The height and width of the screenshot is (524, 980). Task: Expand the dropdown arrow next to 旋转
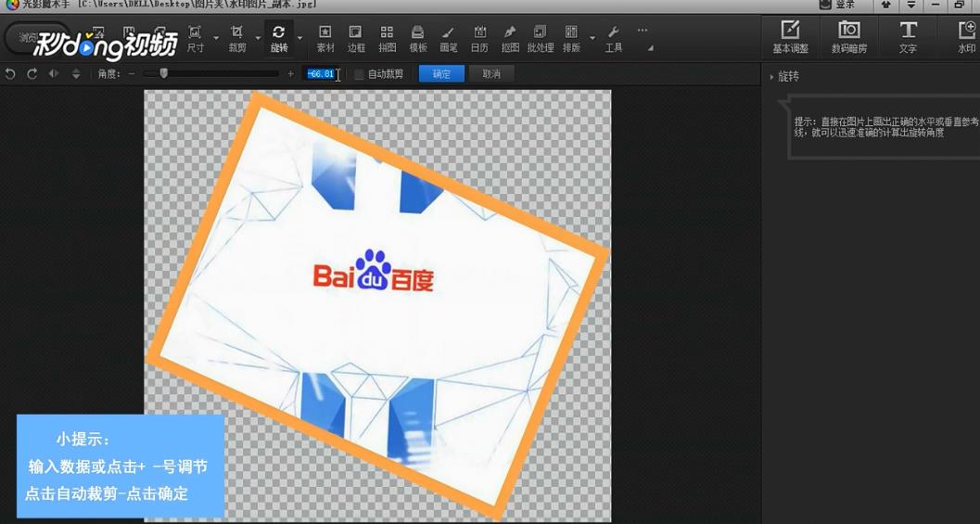coord(300,38)
